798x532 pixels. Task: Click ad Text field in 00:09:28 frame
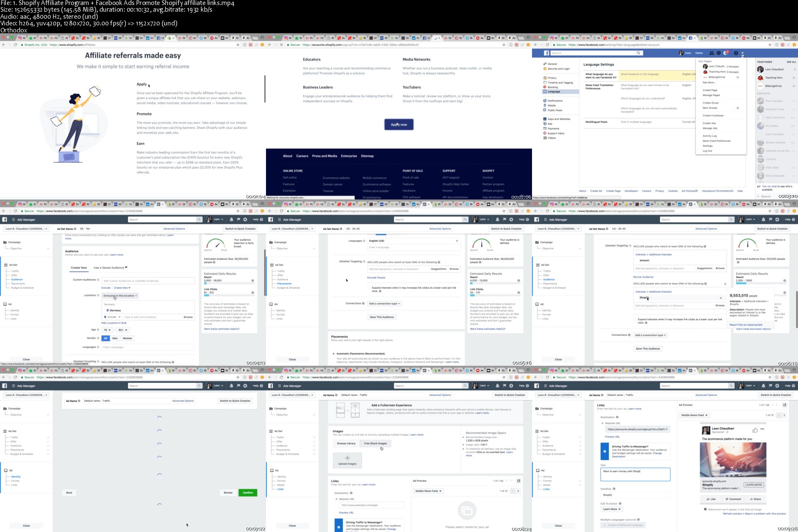click(635, 474)
